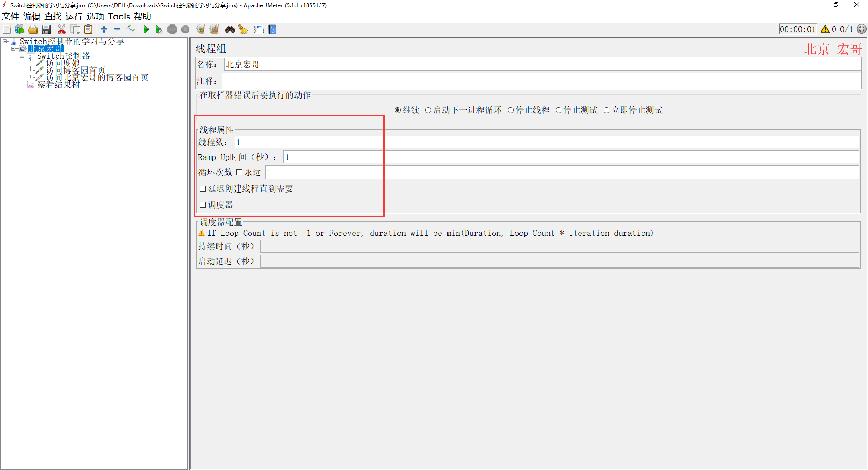Select 北京宏哥 thread group in tree
Screen dimensions: 868x470
pyautogui.click(x=46, y=48)
